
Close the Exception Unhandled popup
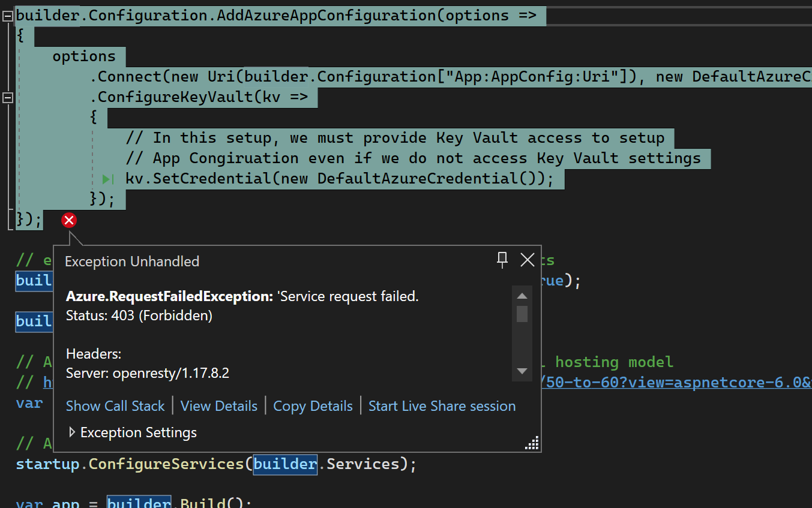coord(527,260)
